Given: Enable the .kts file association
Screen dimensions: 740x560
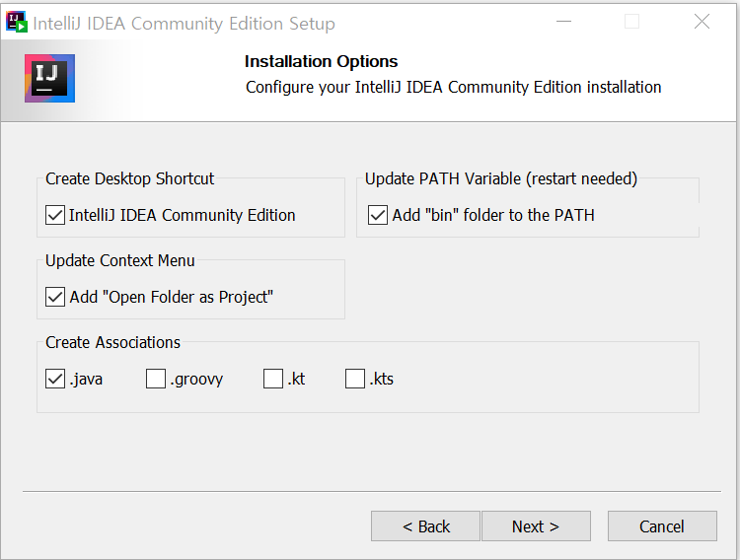Looking at the screenshot, I should pyautogui.click(x=355, y=379).
